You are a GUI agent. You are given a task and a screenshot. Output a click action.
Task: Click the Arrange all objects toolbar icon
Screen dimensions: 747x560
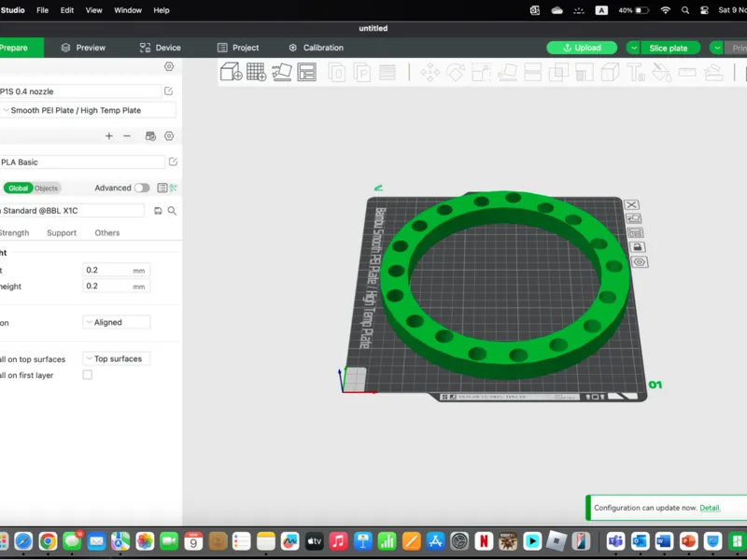pyautogui.click(x=307, y=72)
